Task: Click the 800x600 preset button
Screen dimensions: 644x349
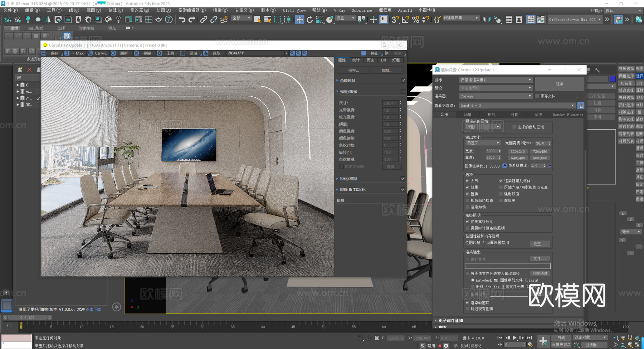Action: (540, 158)
